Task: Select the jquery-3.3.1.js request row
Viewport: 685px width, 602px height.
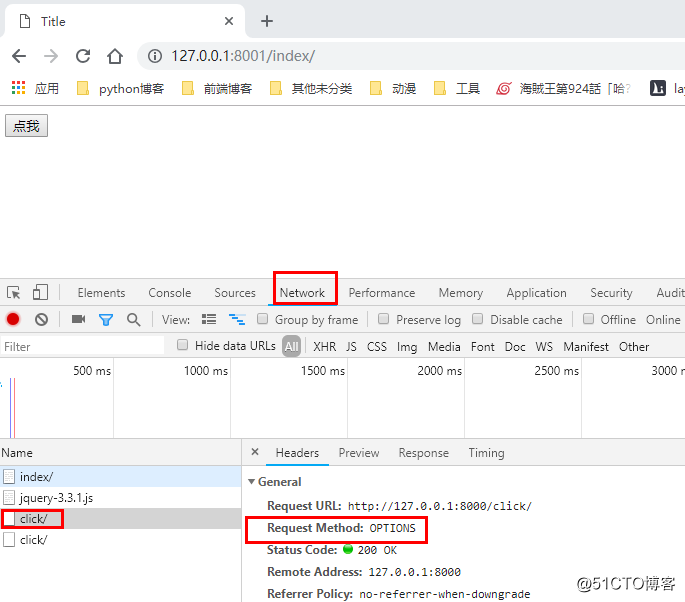Action: coord(121,497)
